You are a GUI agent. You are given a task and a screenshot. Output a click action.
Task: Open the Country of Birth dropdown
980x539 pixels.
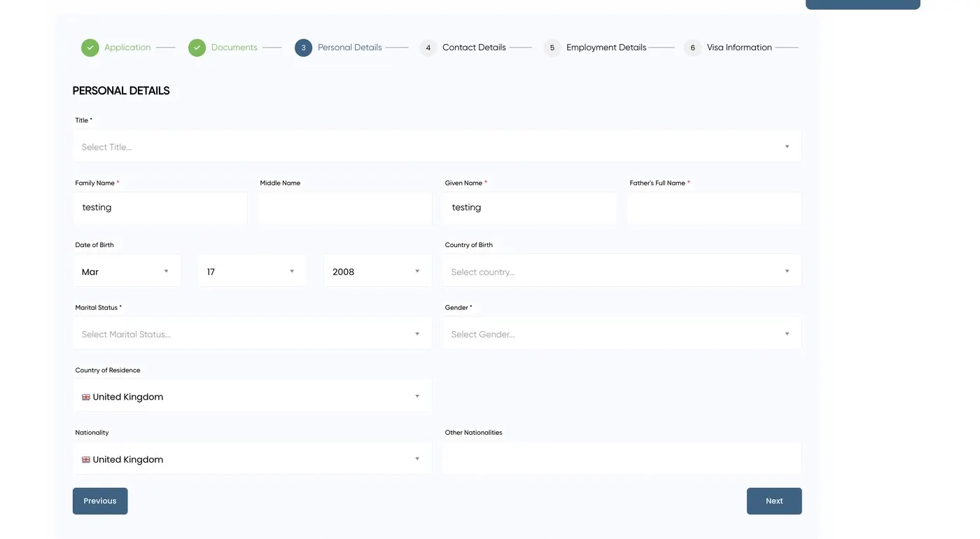[x=622, y=272]
